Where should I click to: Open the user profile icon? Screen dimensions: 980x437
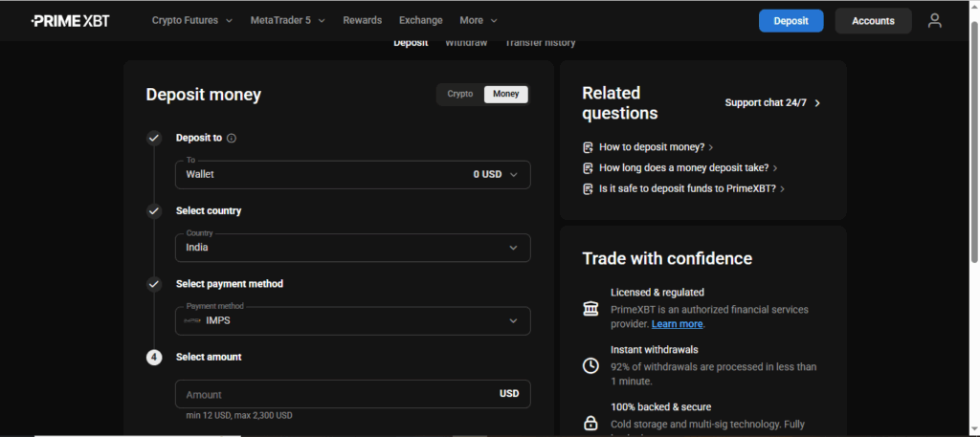click(934, 20)
